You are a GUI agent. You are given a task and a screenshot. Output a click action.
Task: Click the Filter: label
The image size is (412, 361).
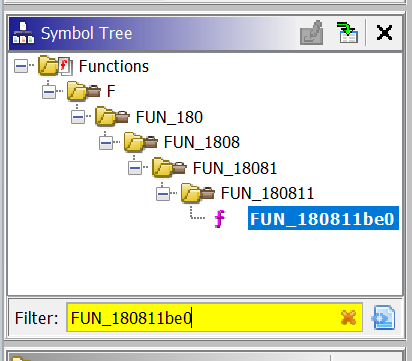36,318
